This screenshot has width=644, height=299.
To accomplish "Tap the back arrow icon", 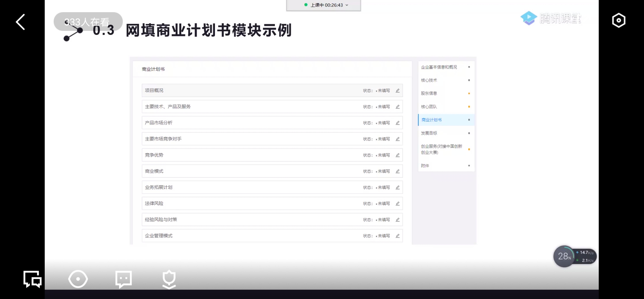I will click(21, 22).
